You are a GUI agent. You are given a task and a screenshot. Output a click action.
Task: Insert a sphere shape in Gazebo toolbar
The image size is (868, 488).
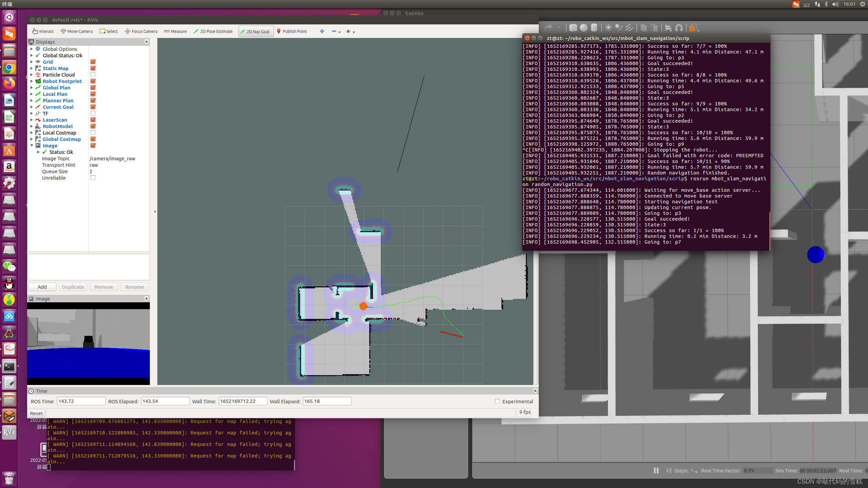pyautogui.click(x=584, y=28)
